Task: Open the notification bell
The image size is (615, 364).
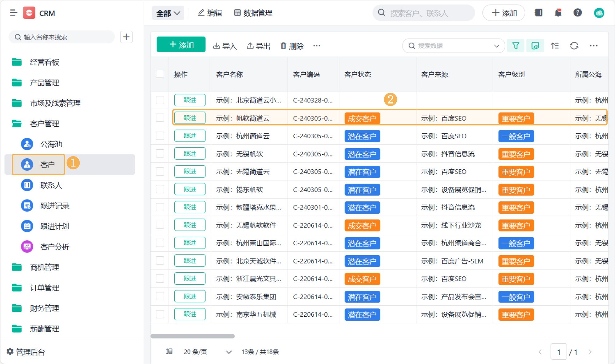Action: click(x=558, y=13)
